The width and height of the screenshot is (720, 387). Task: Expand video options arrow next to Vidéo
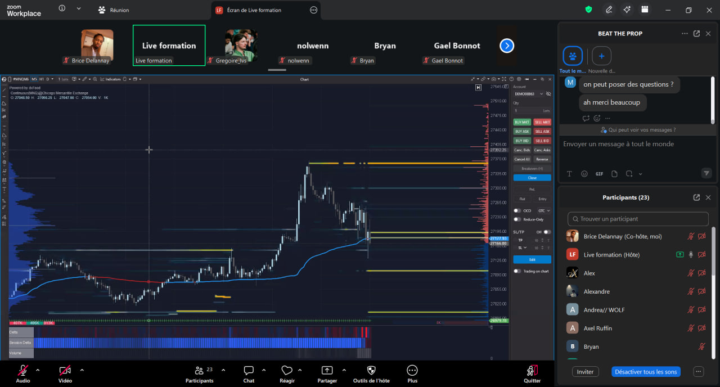tap(82, 370)
